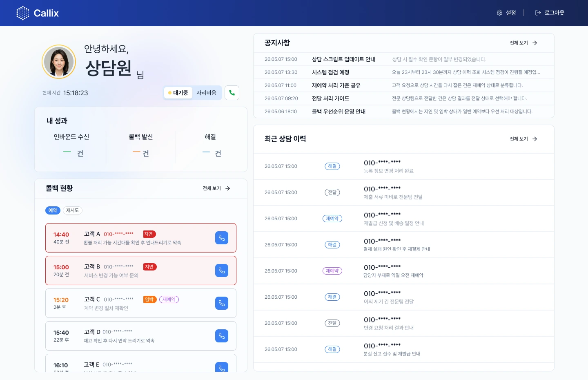Image resolution: width=588 pixels, height=380 pixels.
Task: Select history entry 결제 실패 원인 확인 후 재결제 안내
Action: click(404, 245)
